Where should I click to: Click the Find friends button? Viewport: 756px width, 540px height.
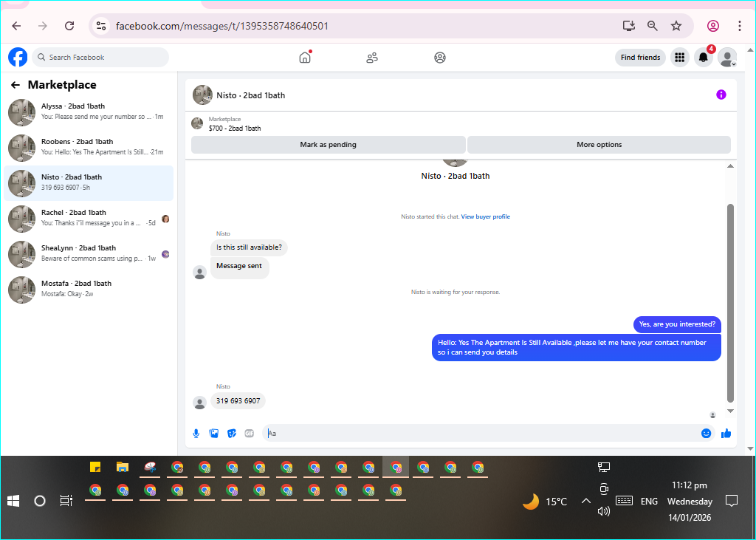pyautogui.click(x=640, y=58)
